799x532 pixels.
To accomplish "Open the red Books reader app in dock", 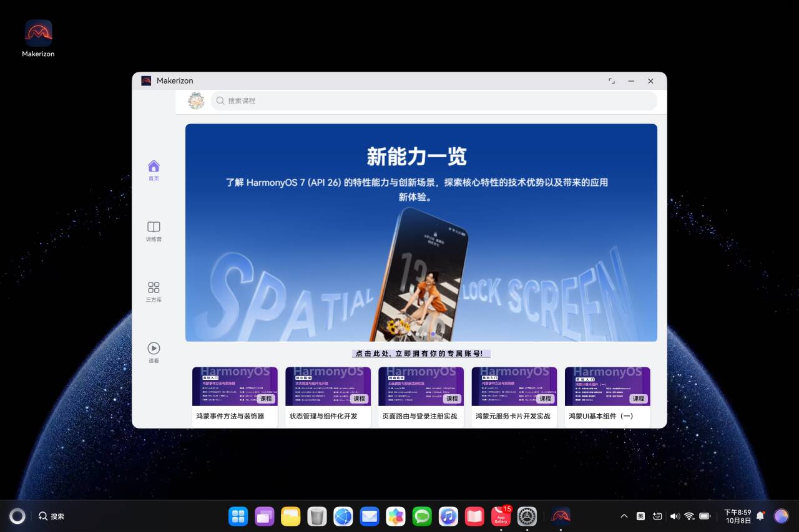I will click(474, 516).
